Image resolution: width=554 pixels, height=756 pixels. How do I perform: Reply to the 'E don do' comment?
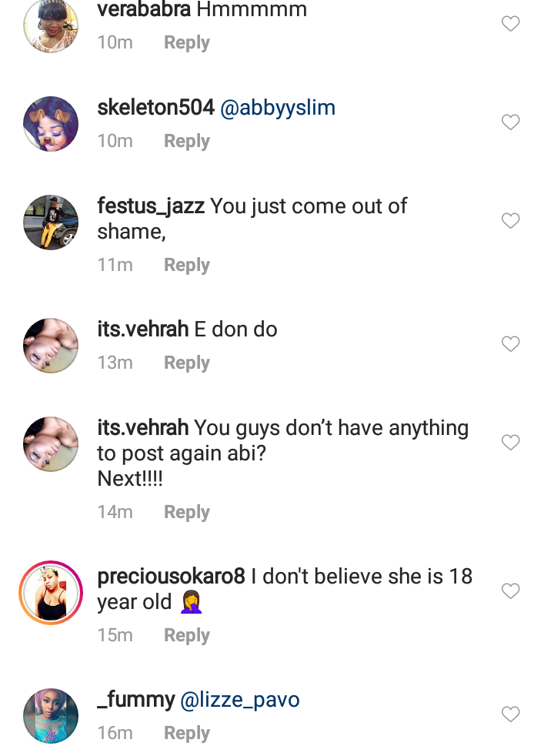coord(186,363)
